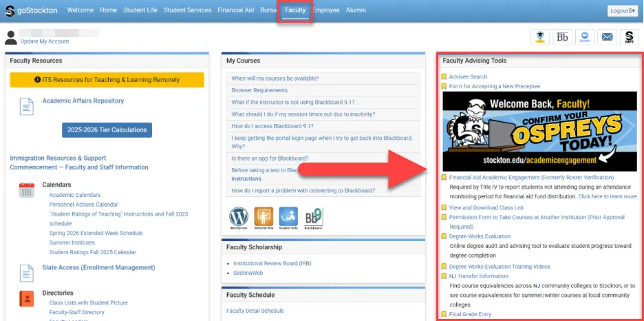Open the WordPress icon under My Courses

coord(239,216)
